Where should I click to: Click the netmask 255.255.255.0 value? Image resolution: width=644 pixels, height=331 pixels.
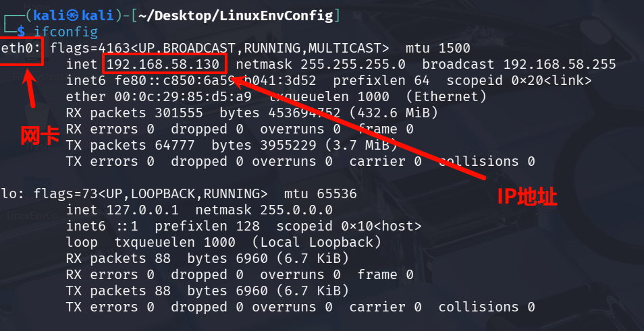[x=354, y=64]
